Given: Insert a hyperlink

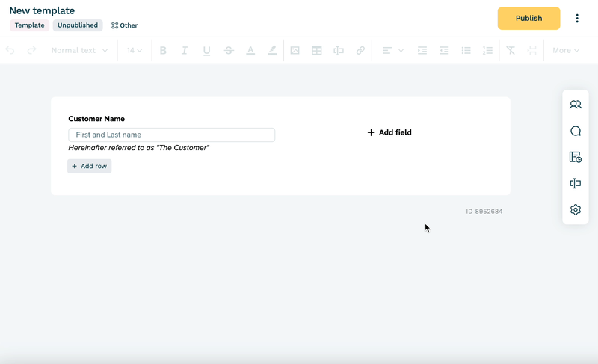Looking at the screenshot, I should [360, 50].
